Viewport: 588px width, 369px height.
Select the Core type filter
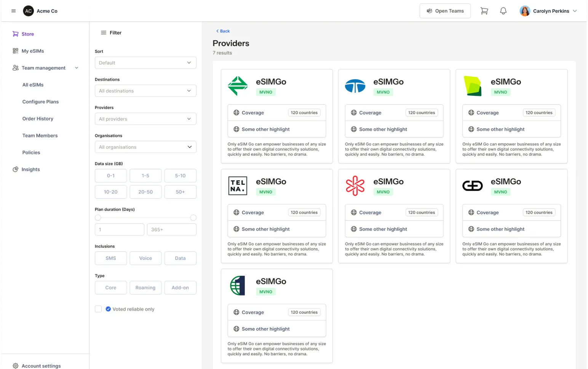111,288
